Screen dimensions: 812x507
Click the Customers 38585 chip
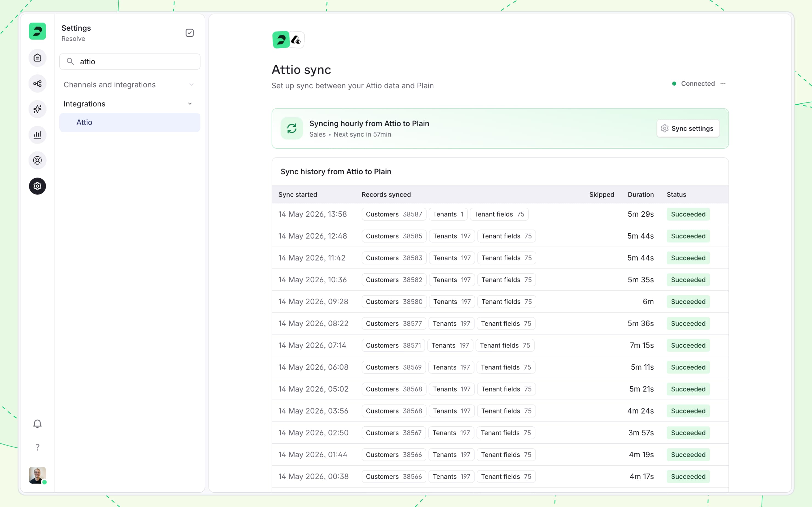(x=394, y=236)
